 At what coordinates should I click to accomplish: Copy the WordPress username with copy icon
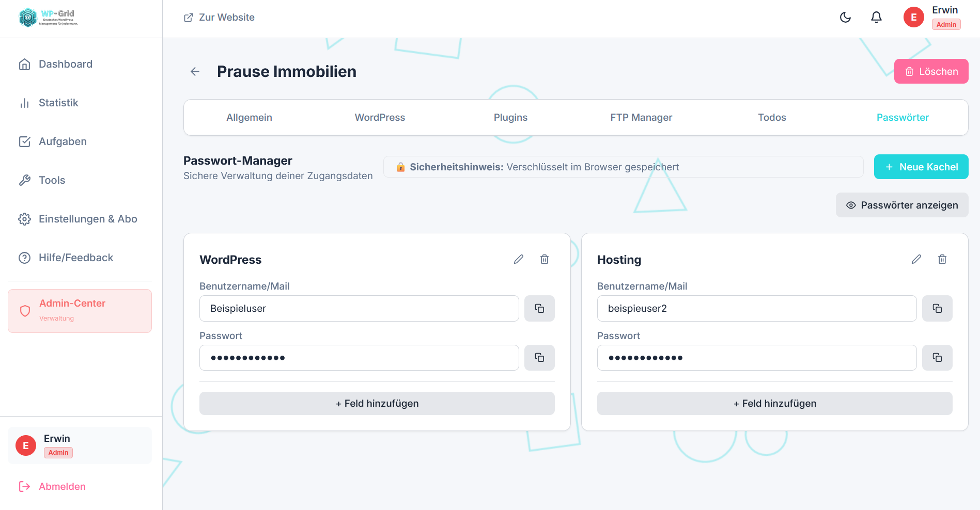tap(539, 308)
